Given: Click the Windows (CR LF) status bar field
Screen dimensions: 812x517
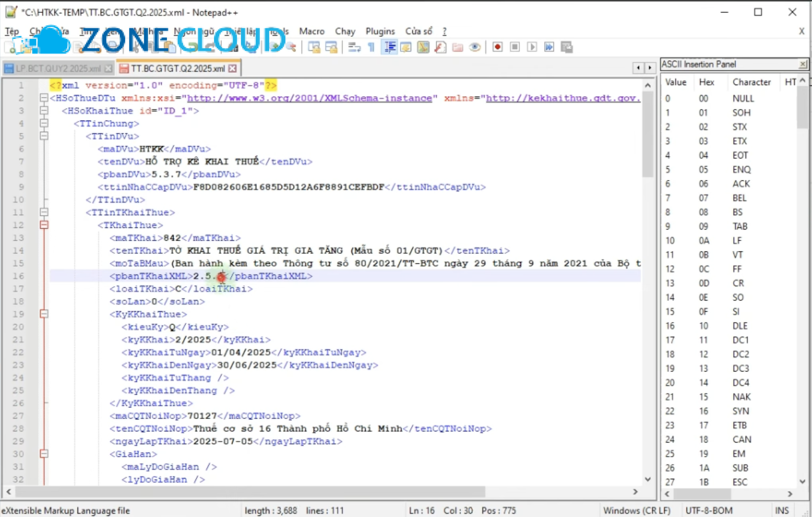Looking at the screenshot, I should tap(637, 511).
